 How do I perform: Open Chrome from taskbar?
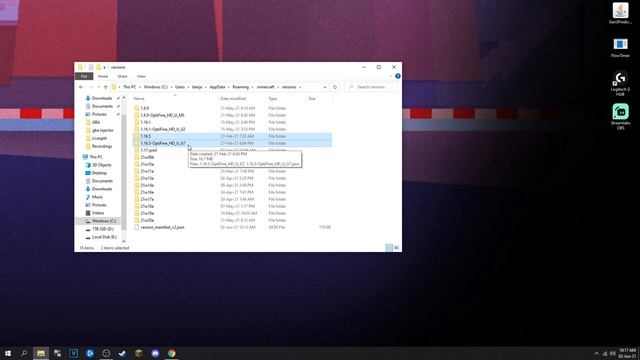click(171, 353)
